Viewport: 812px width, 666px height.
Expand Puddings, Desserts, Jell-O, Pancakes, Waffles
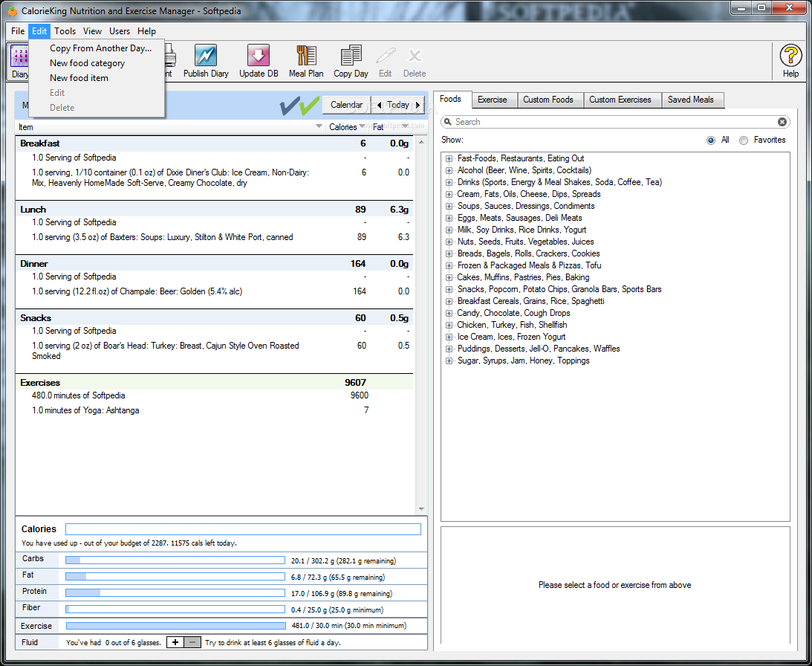[x=449, y=349]
